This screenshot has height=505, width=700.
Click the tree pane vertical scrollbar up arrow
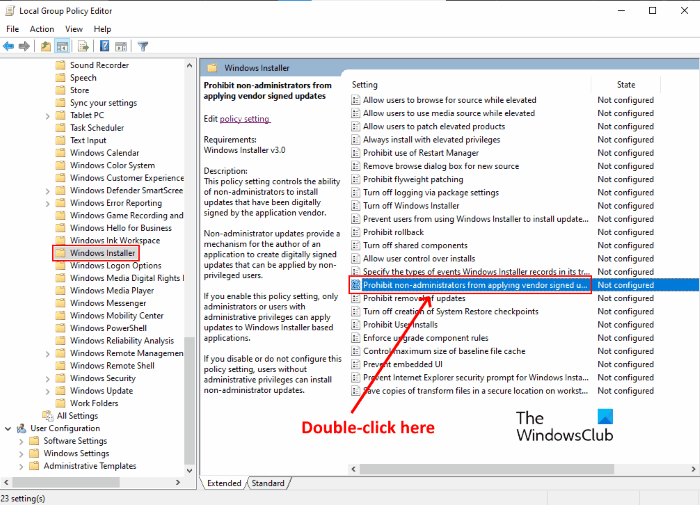click(x=189, y=65)
